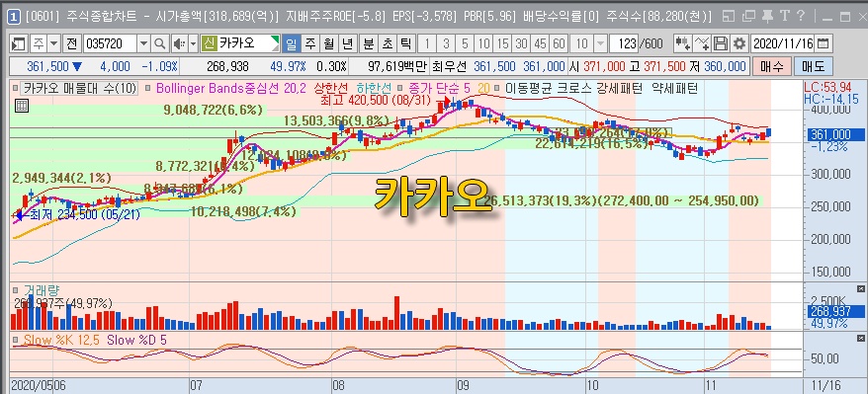Switch to tick 틱 chart
The width and height of the screenshot is (868, 394).
pyautogui.click(x=405, y=43)
